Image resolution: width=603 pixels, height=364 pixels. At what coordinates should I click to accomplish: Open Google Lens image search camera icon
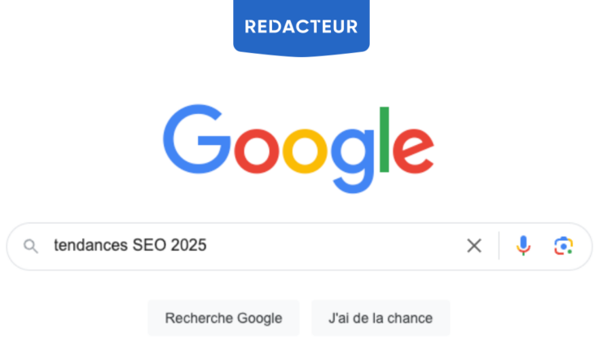(563, 246)
